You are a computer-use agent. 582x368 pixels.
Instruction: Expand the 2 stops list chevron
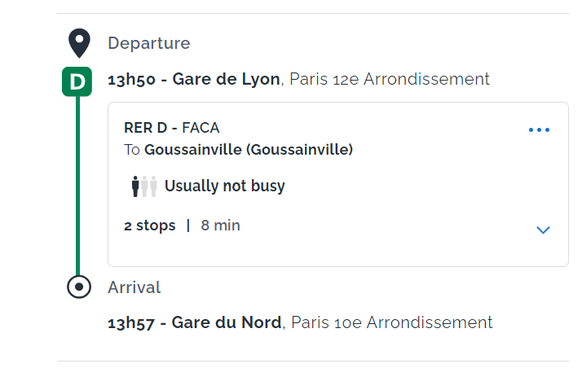[x=543, y=230]
